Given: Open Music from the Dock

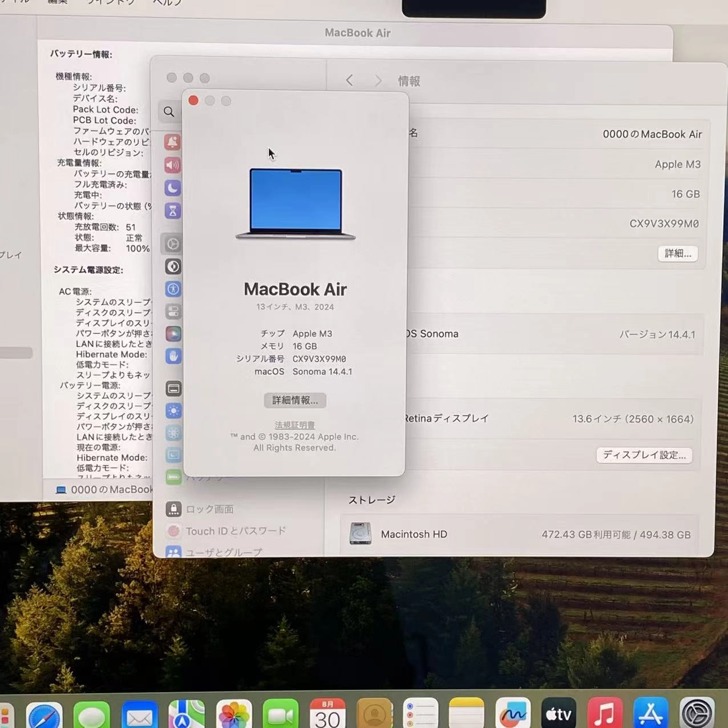Looking at the screenshot, I should tap(605, 713).
